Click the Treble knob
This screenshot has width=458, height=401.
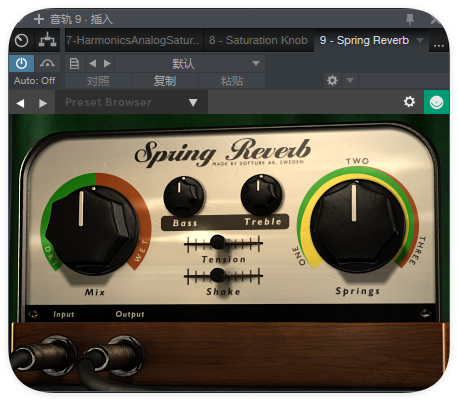pos(261,195)
